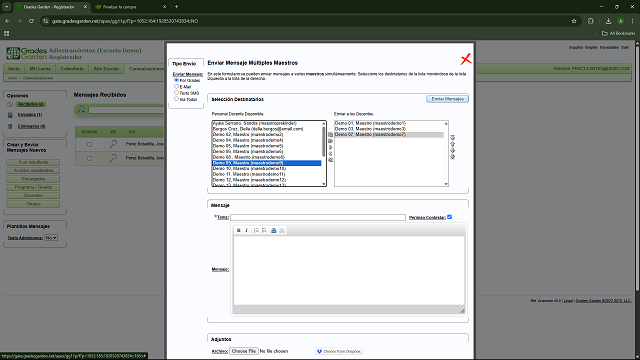
Task: Click search magnifier icon in Mensajes Recibidos
Action: click(x=81, y=109)
